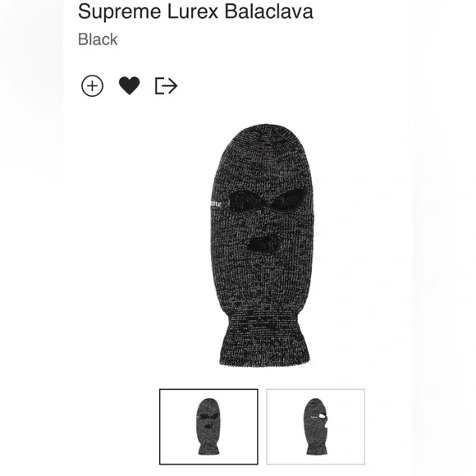The width and height of the screenshot is (476, 476).
Task: Click the white Supreme logo on the balaclava
Action: point(216,204)
